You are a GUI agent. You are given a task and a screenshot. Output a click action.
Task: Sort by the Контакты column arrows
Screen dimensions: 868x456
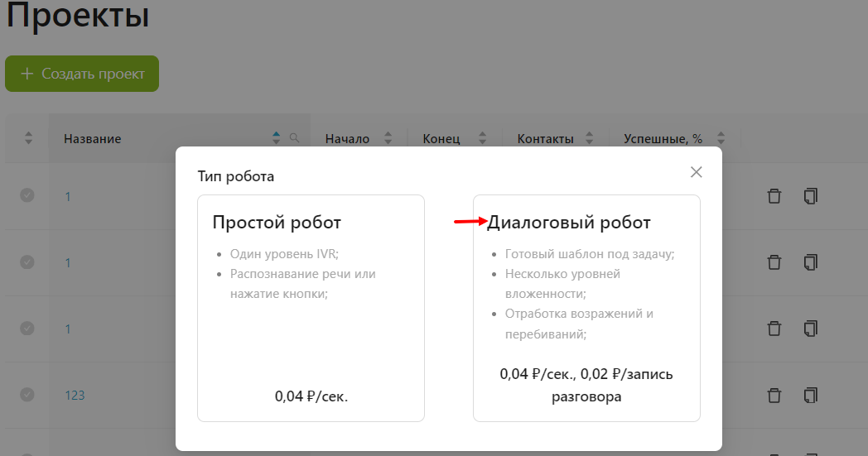[589, 138]
